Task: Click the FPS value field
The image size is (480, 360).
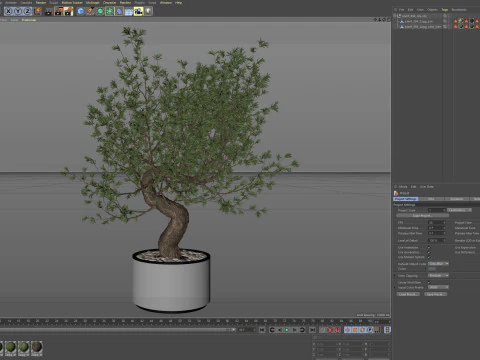Action: point(437,223)
